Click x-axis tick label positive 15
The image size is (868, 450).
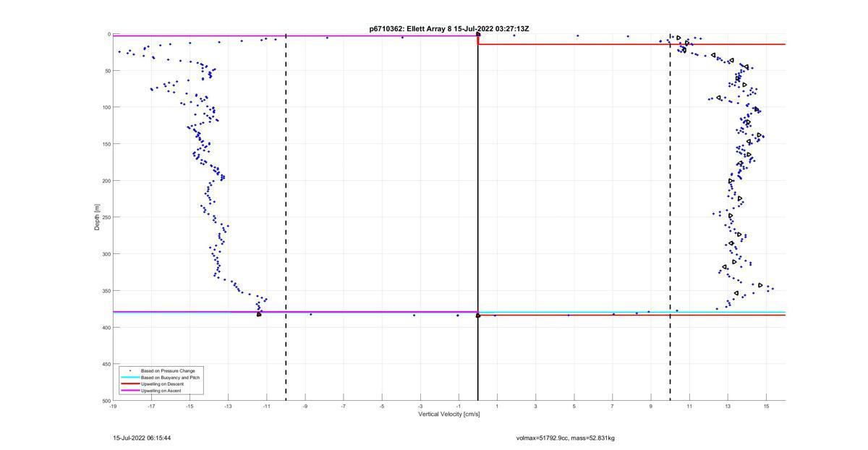click(767, 406)
